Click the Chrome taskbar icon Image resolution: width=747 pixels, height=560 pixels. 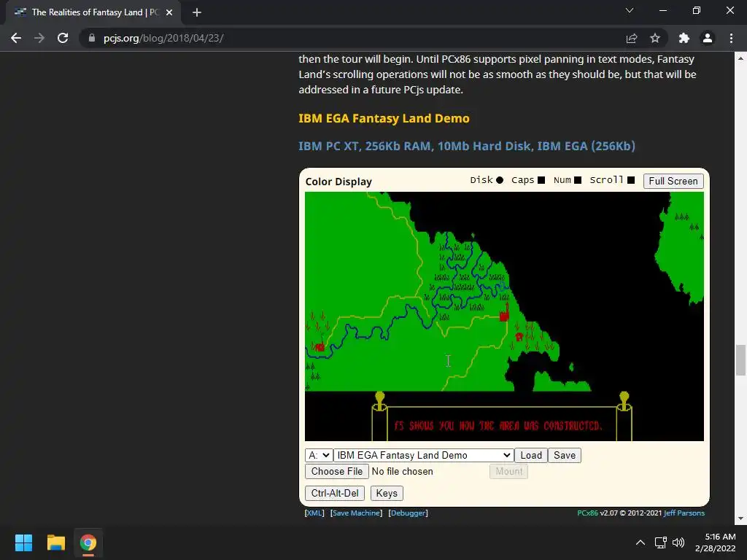[88, 542]
